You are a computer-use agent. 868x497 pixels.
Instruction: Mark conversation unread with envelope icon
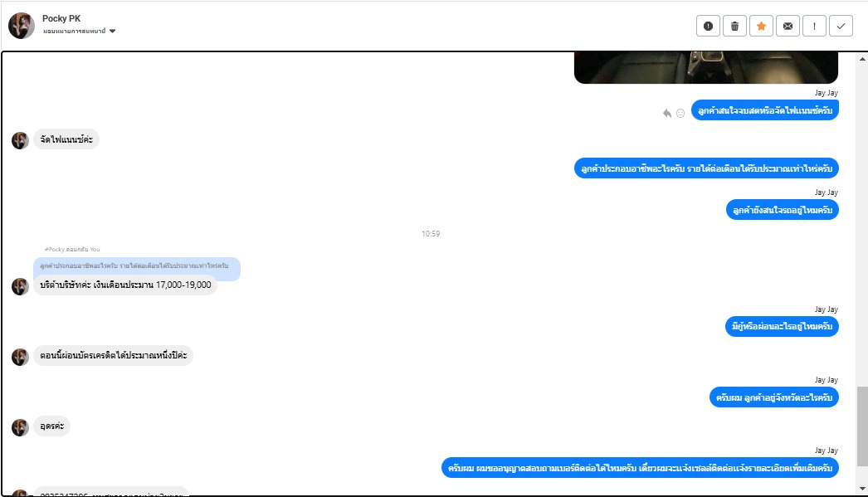pyautogui.click(x=788, y=26)
